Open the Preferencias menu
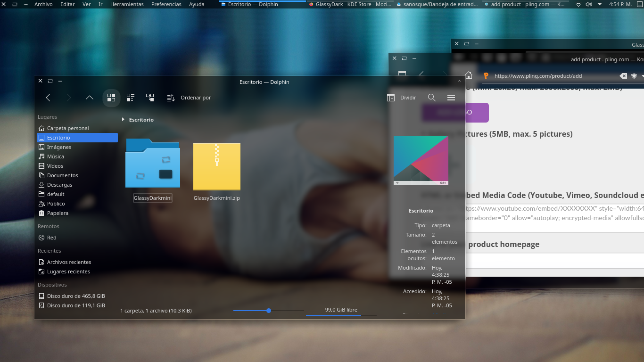 pos(166,4)
